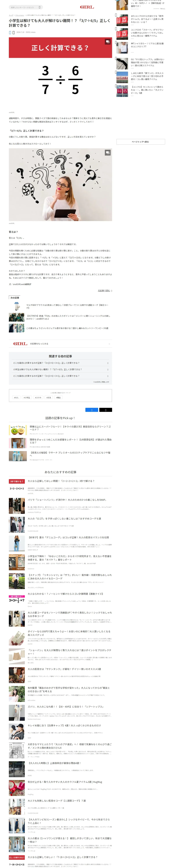Open article 大人の夏は【シャツワンピが使える！】

click(69, 840)
